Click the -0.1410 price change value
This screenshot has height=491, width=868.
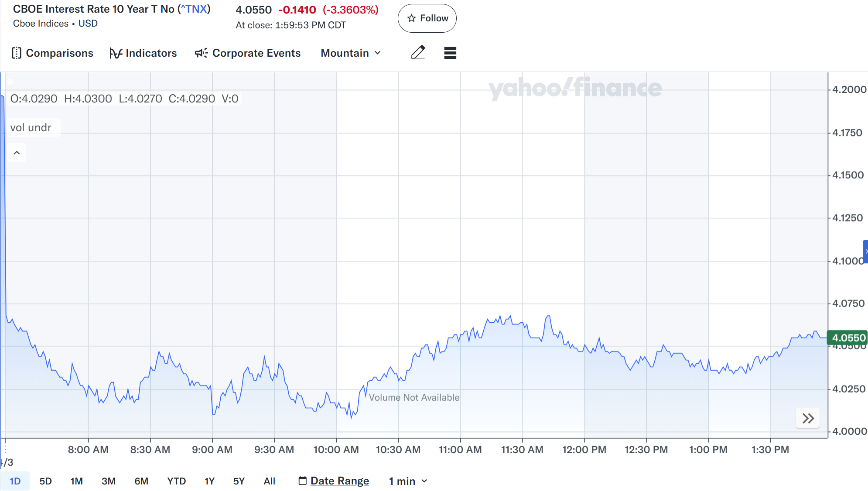click(x=297, y=10)
